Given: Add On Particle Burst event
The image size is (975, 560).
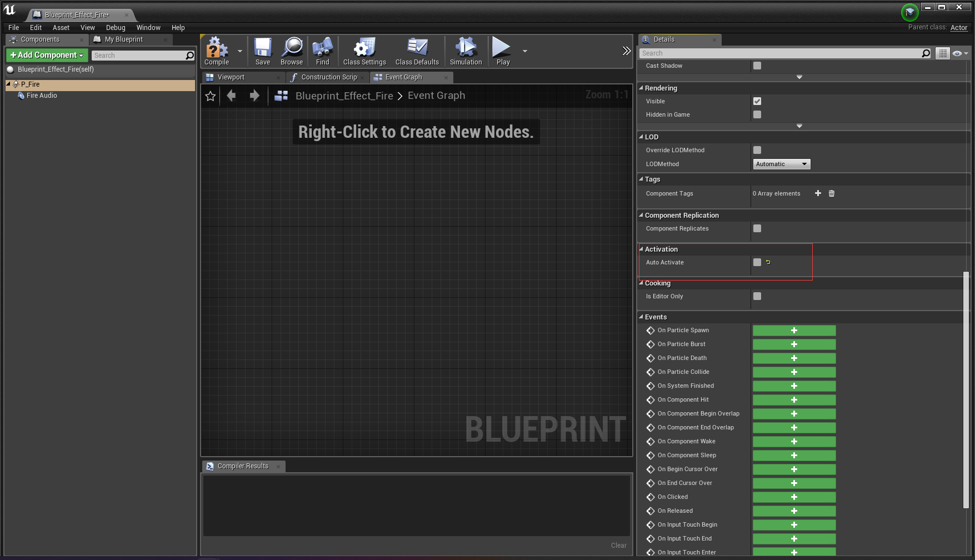Looking at the screenshot, I should tap(794, 344).
